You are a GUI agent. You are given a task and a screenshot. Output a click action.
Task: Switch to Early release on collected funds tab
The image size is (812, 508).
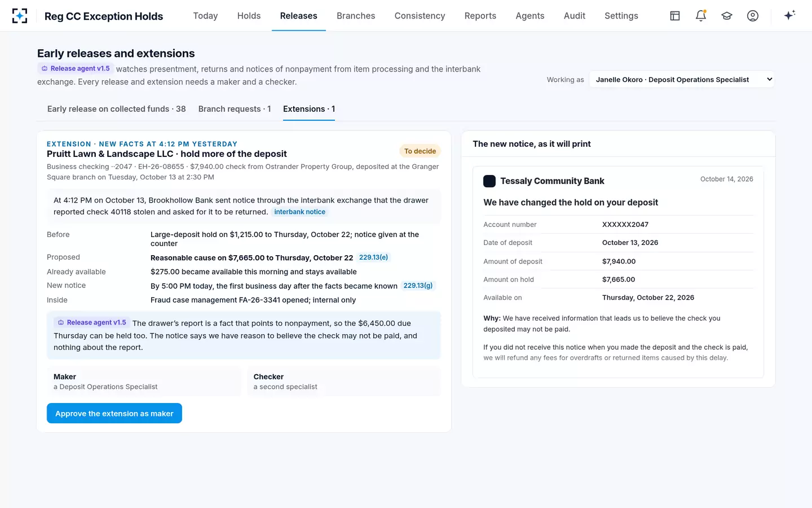click(x=117, y=109)
